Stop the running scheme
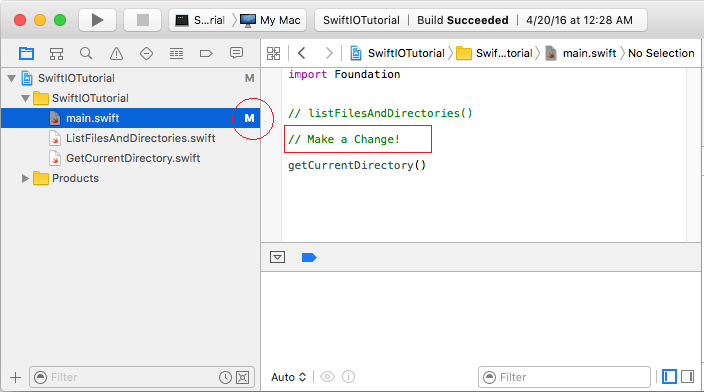The width and height of the screenshot is (704, 392). pos(143,20)
